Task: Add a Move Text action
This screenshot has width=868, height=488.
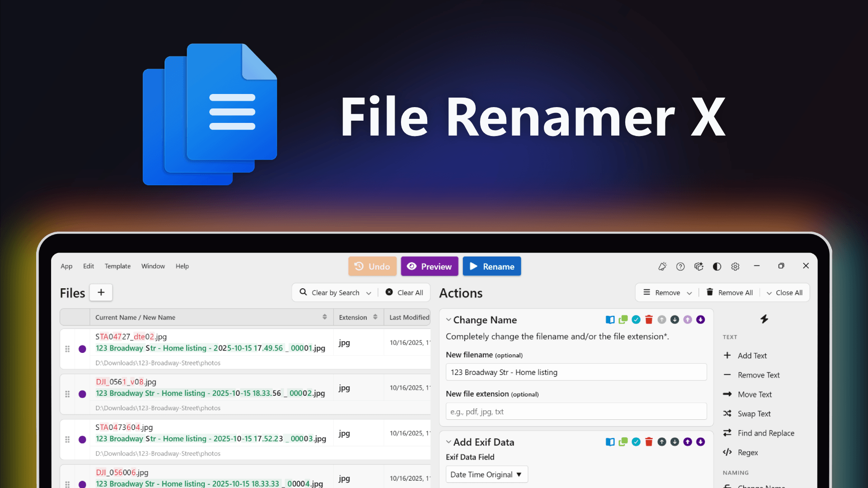Action: [x=747, y=394]
